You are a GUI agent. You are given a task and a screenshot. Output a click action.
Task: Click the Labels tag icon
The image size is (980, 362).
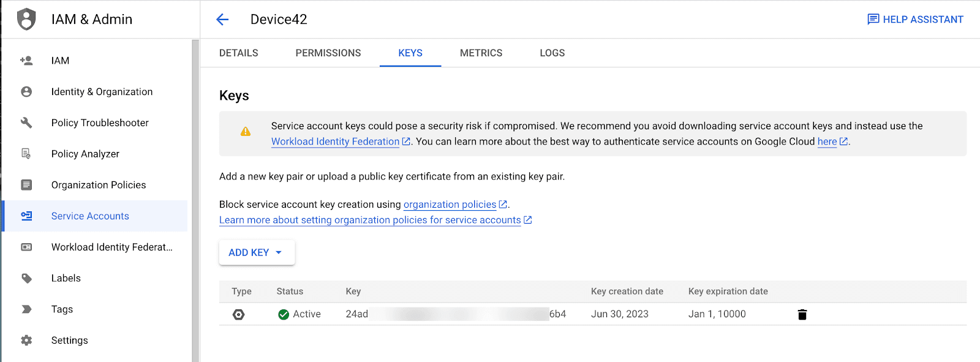click(x=26, y=278)
